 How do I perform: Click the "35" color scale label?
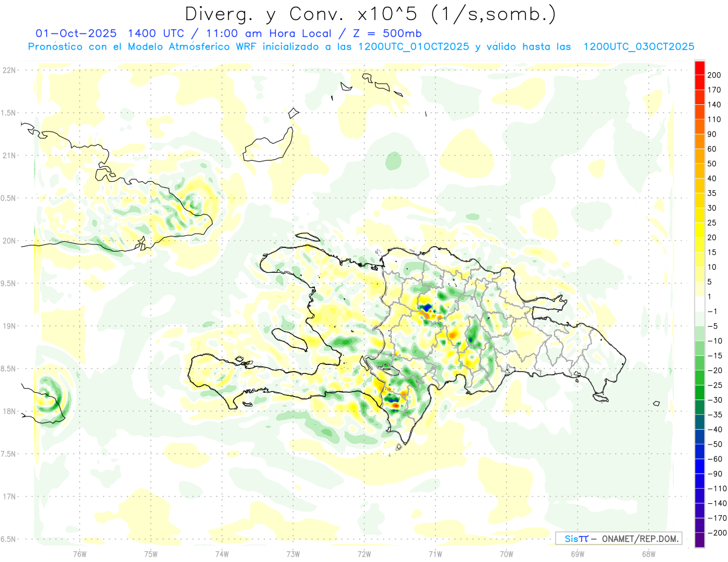[712, 193]
